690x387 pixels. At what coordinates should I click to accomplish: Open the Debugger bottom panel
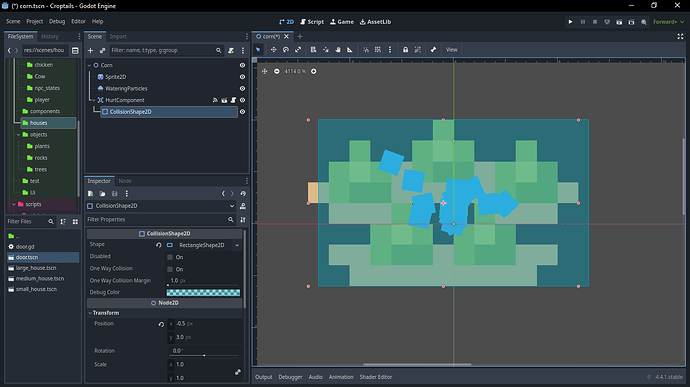290,377
